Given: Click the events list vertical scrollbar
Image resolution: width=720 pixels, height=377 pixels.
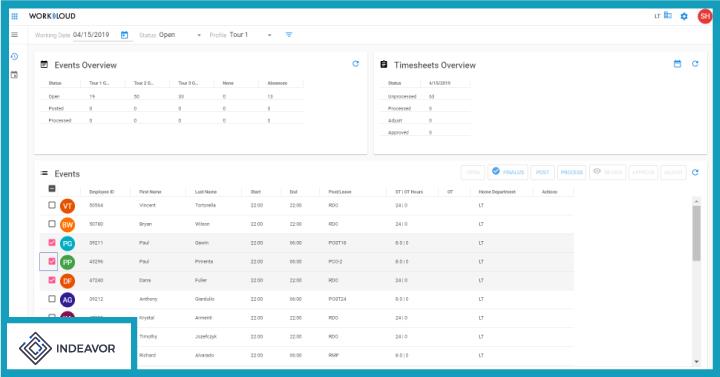Looking at the screenshot, I should coord(697,233).
